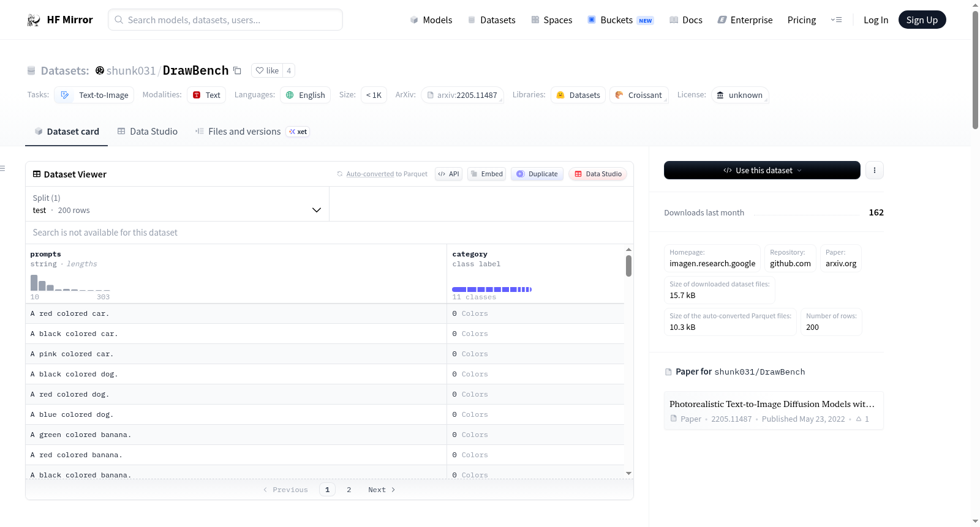
Task: Open Data Studio from viewer header
Action: 598,174
